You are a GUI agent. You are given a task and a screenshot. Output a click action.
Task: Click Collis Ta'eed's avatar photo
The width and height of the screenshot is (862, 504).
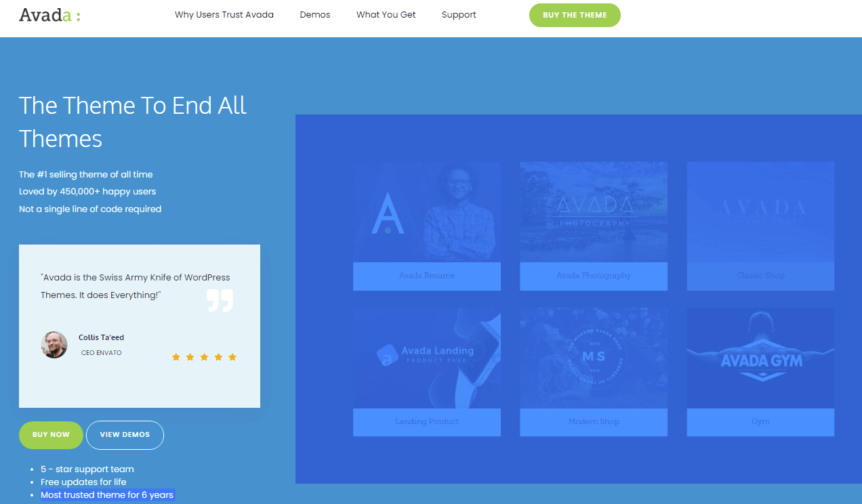point(54,345)
